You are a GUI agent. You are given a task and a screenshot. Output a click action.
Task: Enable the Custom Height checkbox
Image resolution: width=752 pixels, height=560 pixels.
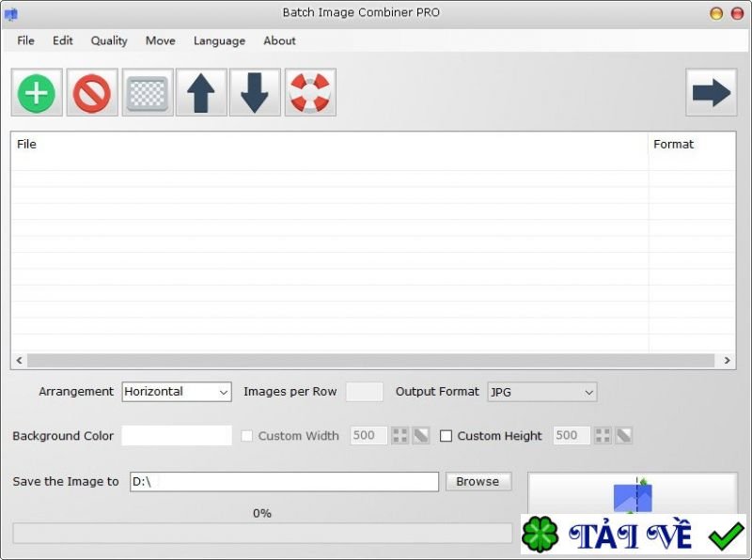click(x=446, y=436)
